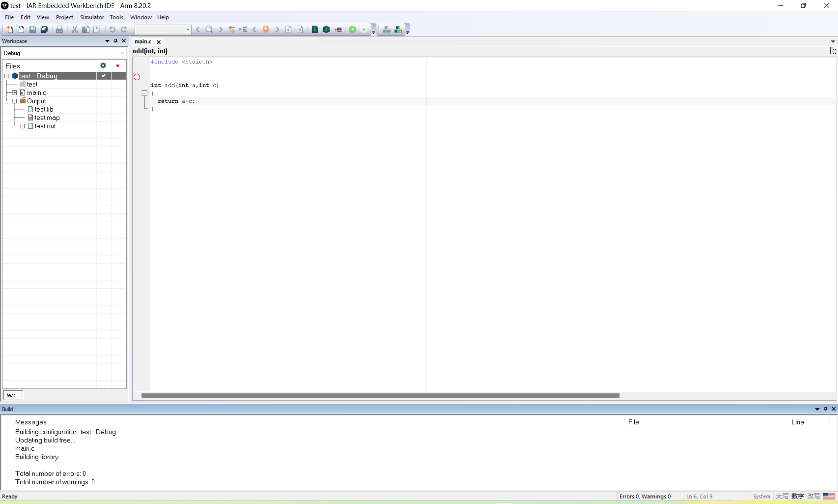Click the Find Previous arrow icon
Viewport: 838px width, 504px height.
coord(198,29)
